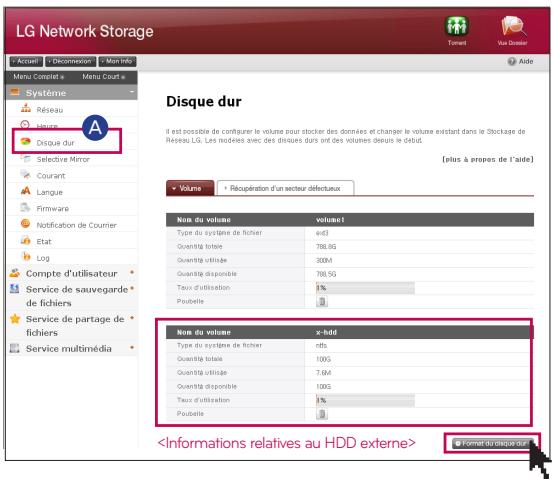Image resolution: width=553 pixels, height=479 pixels.
Task: Click the Réseau network icon
Action: click(x=26, y=108)
